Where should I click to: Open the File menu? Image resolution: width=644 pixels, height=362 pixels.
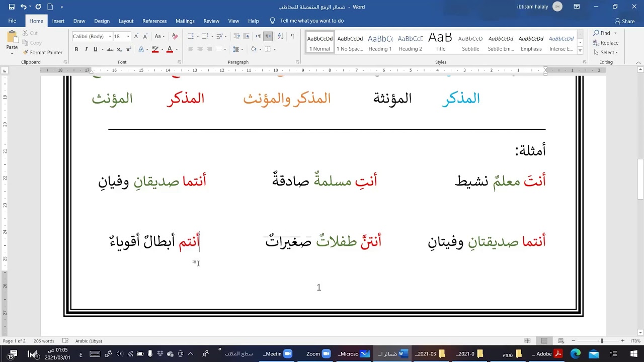[x=12, y=21]
